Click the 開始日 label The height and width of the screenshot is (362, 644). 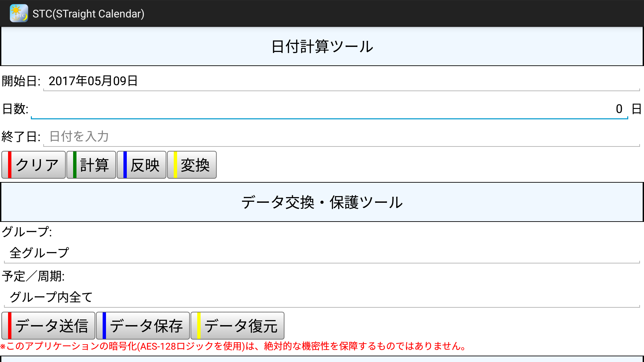[21, 81]
